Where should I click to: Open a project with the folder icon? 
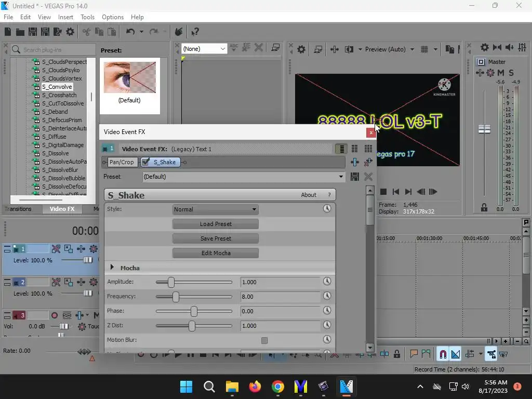click(20, 32)
